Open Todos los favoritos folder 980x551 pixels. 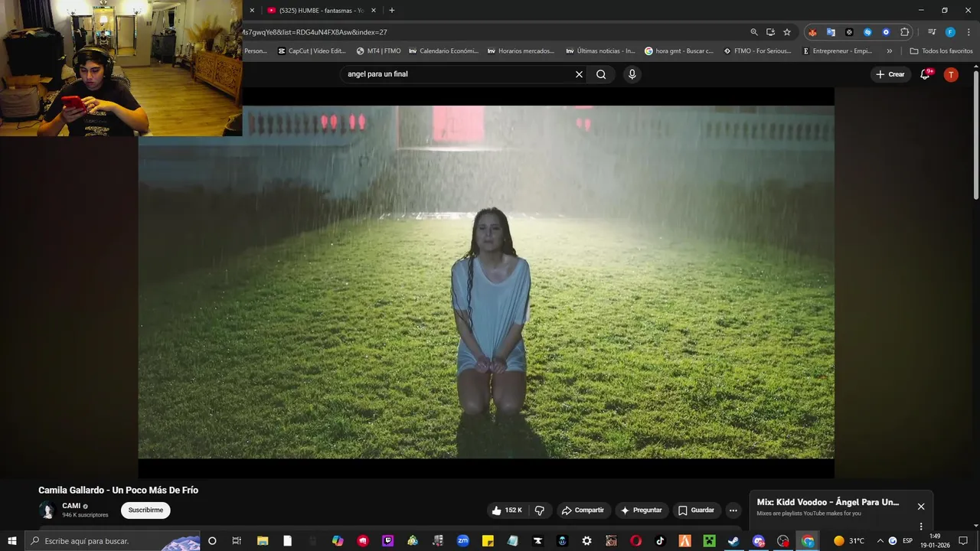(x=941, y=51)
